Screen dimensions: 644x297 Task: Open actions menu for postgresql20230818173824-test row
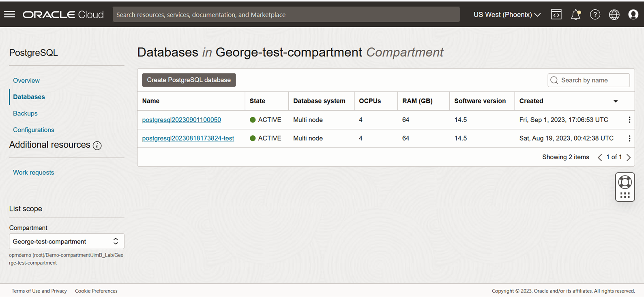click(x=629, y=138)
